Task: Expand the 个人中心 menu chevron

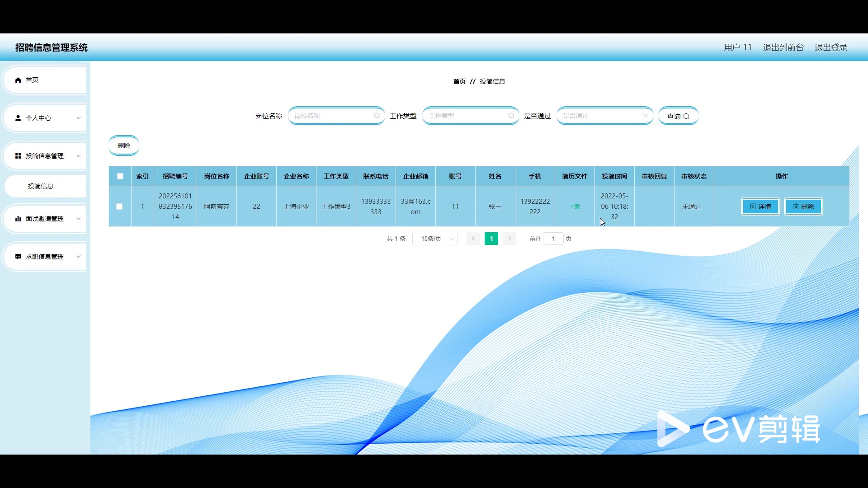Action: [x=79, y=118]
